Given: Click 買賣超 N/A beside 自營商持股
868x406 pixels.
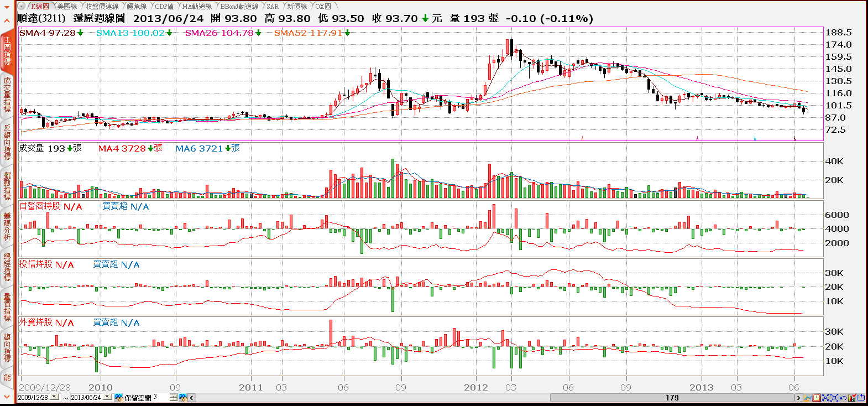Looking at the screenshot, I should point(126,206).
